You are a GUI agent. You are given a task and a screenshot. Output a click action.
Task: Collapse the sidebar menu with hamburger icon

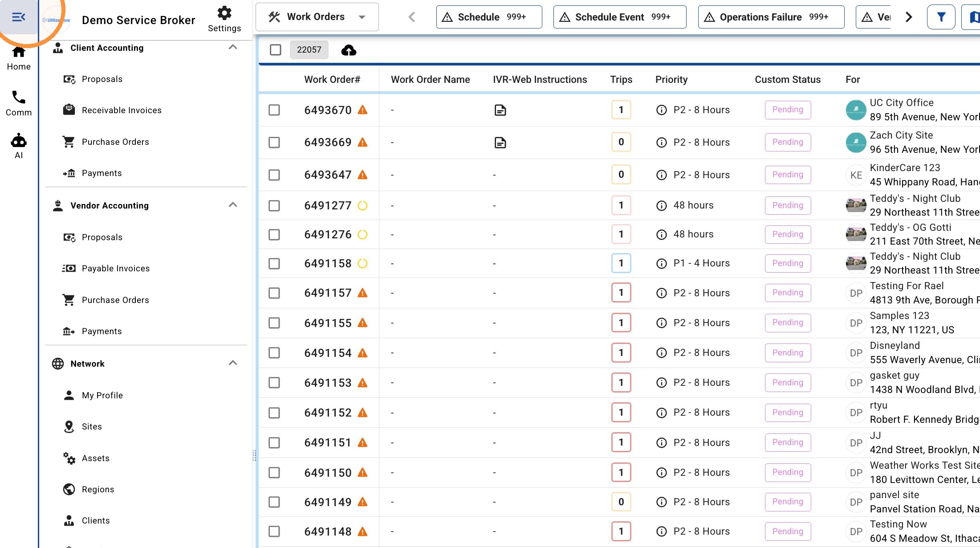point(19,17)
